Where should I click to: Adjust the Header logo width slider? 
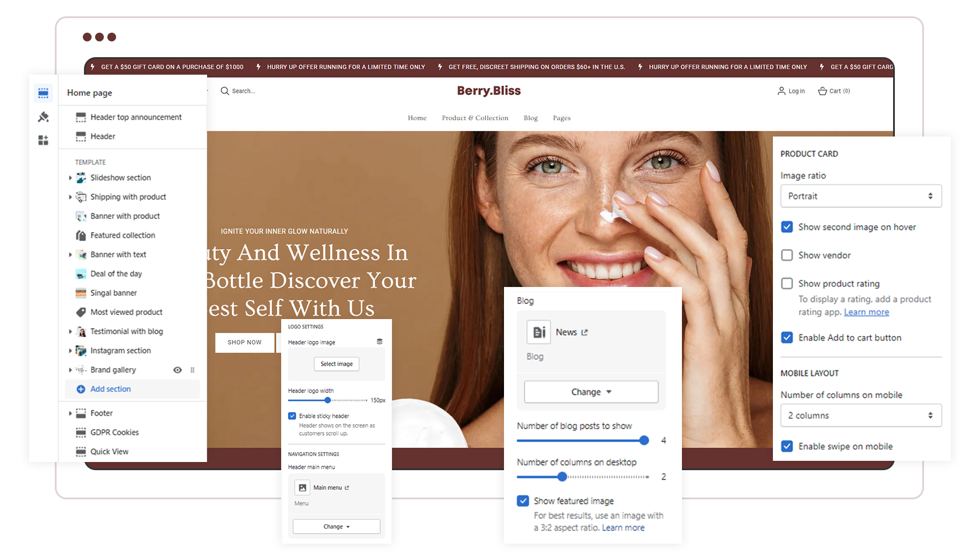coord(328,400)
